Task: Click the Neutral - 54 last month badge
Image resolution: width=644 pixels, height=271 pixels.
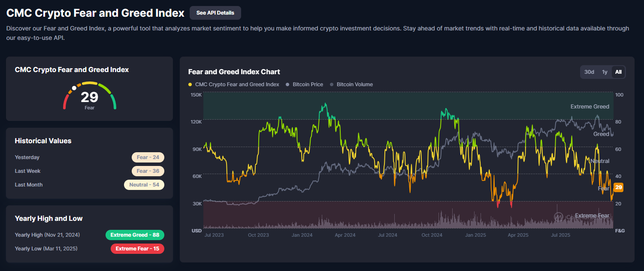Action: [x=144, y=185]
